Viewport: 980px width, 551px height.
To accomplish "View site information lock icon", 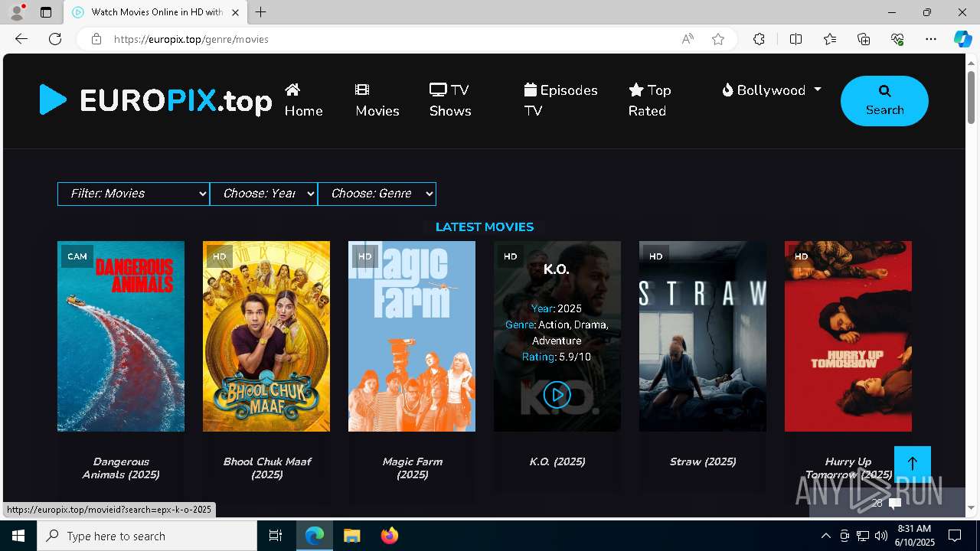I will click(x=96, y=39).
